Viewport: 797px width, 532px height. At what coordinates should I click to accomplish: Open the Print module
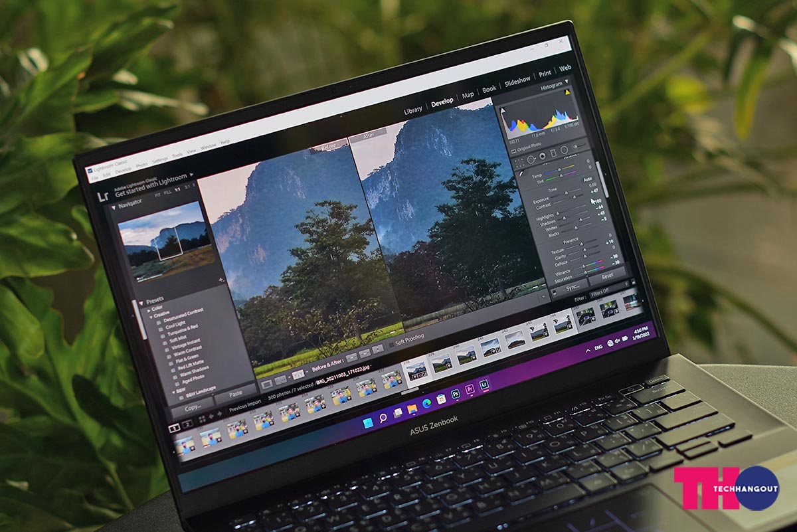(545, 74)
